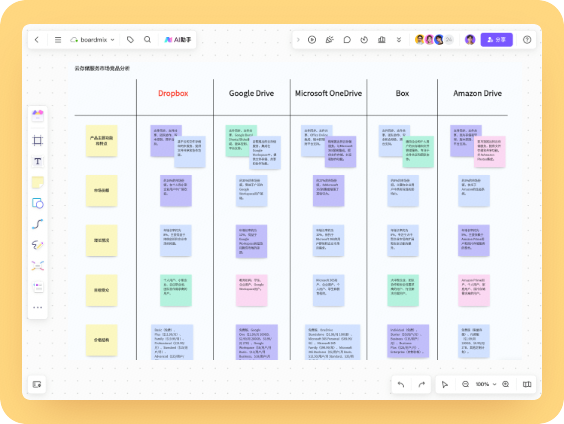Redo the last action
564x424 pixels.
[422, 384]
